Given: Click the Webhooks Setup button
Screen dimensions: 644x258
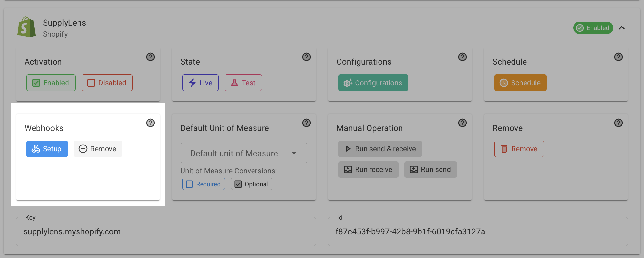Looking at the screenshot, I should click(x=47, y=149).
